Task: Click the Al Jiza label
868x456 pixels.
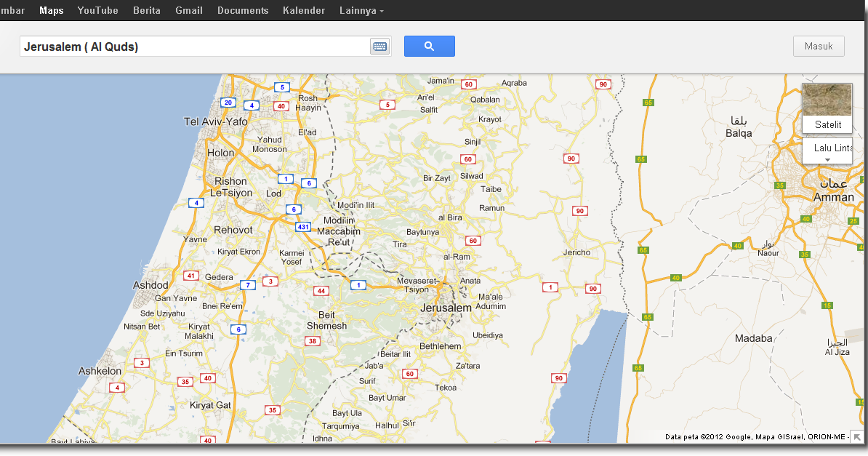Action: [837, 352]
